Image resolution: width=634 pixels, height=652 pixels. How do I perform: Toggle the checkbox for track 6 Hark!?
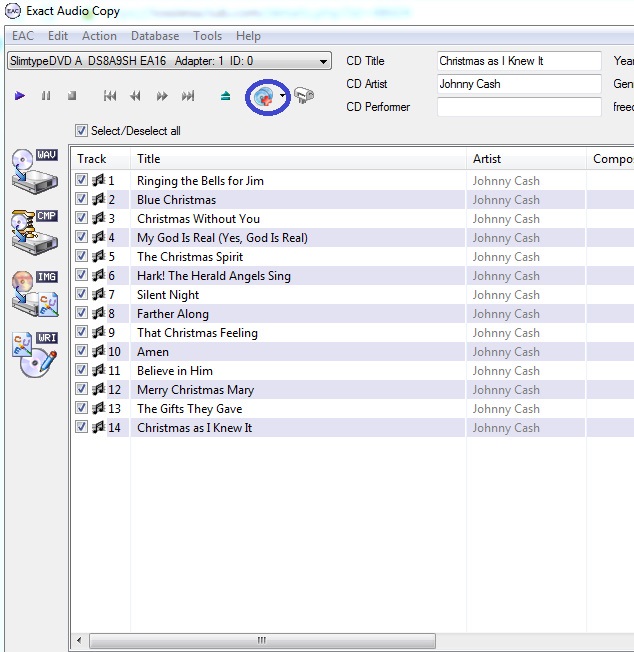tap(81, 275)
